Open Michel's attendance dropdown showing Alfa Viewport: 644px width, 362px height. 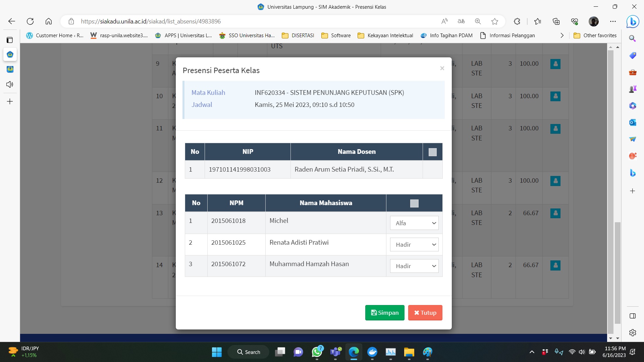tap(414, 223)
